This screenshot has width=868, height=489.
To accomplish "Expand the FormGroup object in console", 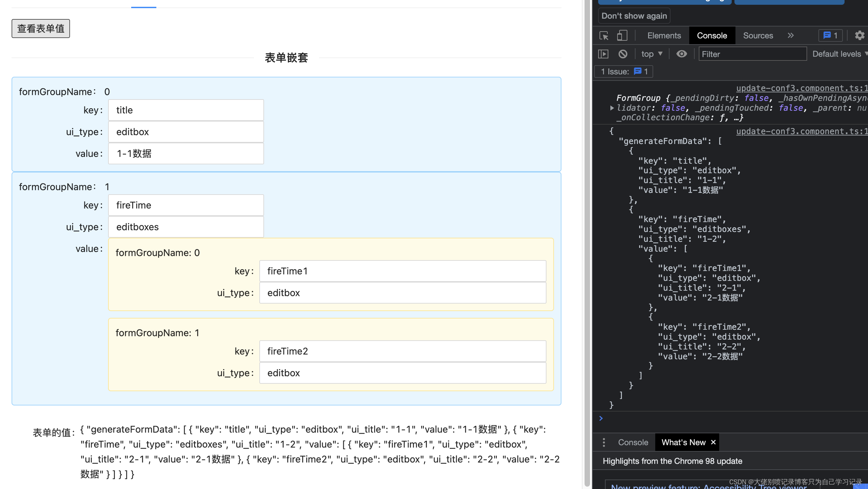I will pyautogui.click(x=612, y=108).
